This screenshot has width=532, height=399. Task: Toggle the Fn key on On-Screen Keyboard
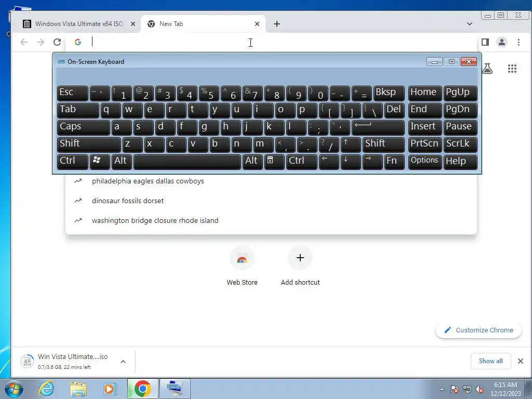click(394, 162)
